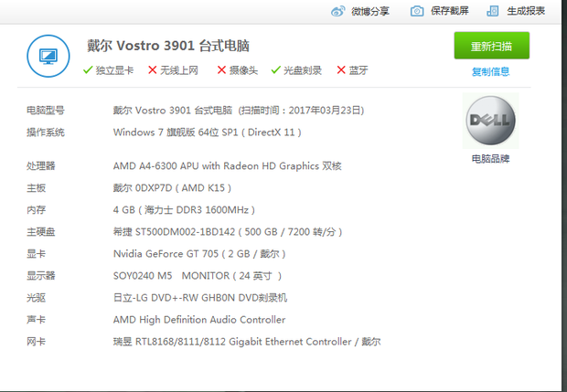Click the green check next to 光盘刻录

click(276, 69)
